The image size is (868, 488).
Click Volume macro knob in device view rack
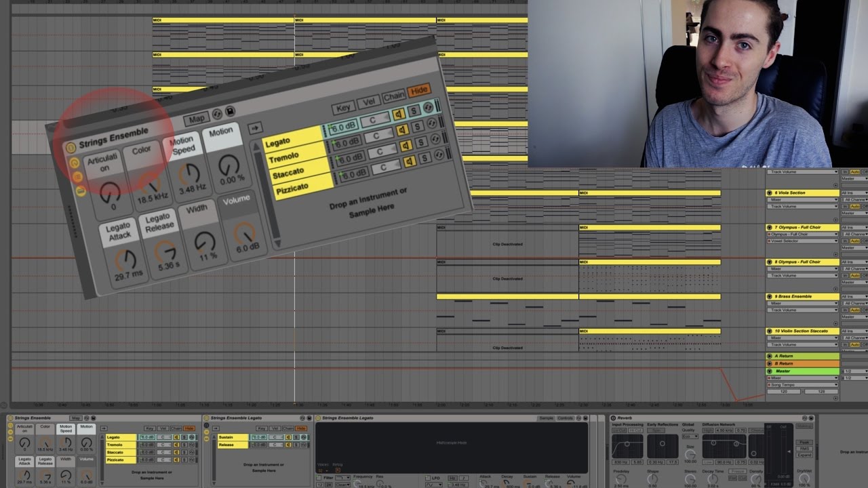[87, 475]
